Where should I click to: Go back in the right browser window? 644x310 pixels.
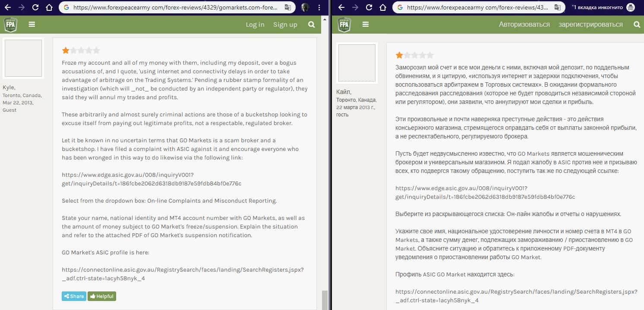click(x=341, y=7)
